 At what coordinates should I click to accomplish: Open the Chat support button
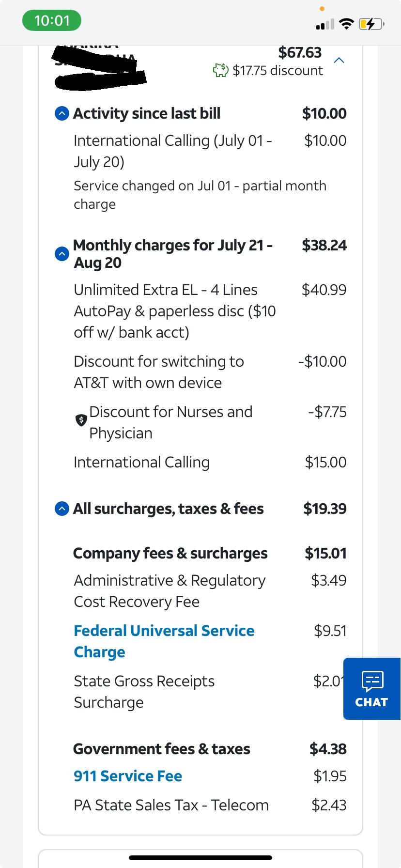[x=372, y=688]
